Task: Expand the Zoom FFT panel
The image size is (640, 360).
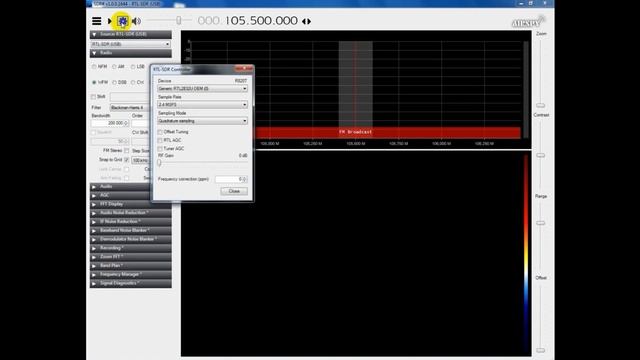Action: tap(131, 257)
